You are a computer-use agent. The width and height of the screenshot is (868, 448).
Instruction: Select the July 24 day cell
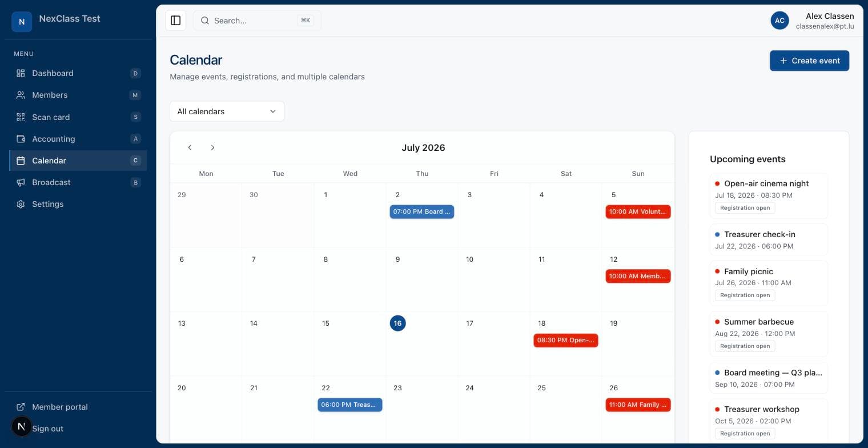494,409
